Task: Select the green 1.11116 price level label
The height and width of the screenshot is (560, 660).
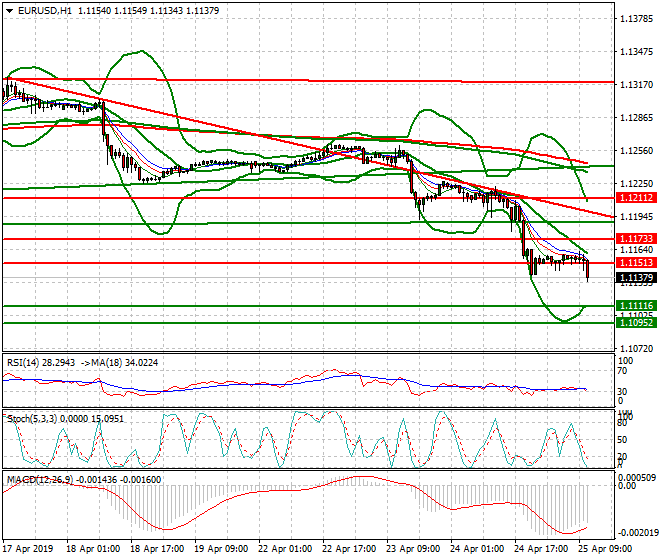Action: [636, 305]
